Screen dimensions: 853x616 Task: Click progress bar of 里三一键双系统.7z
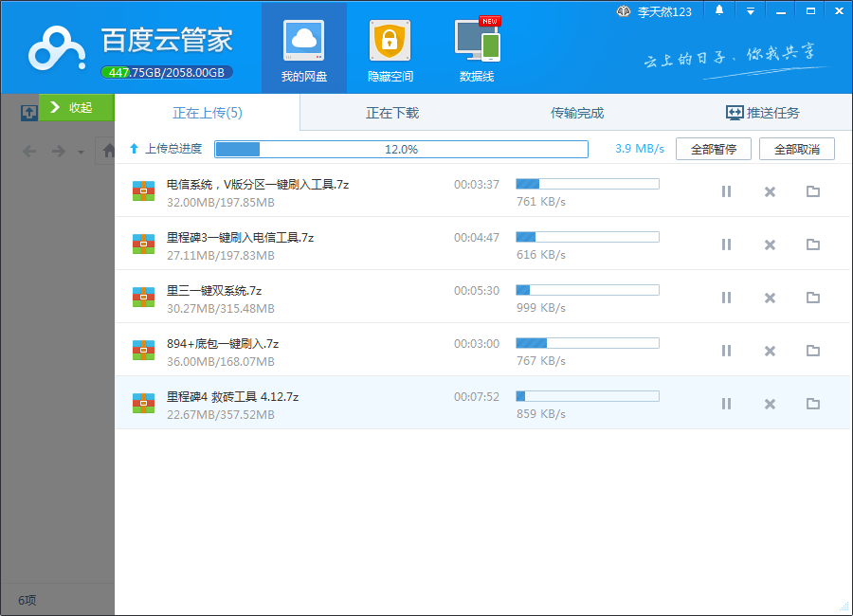[x=588, y=290]
